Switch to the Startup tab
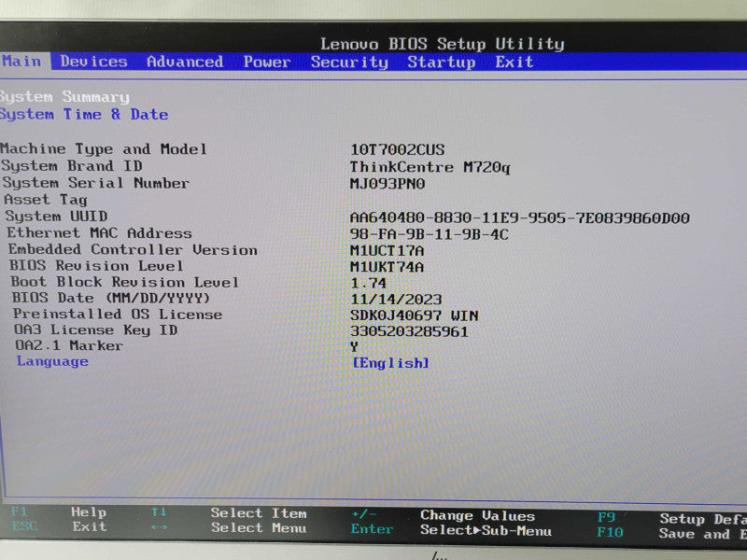The image size is (747, 560). [441, 63]
